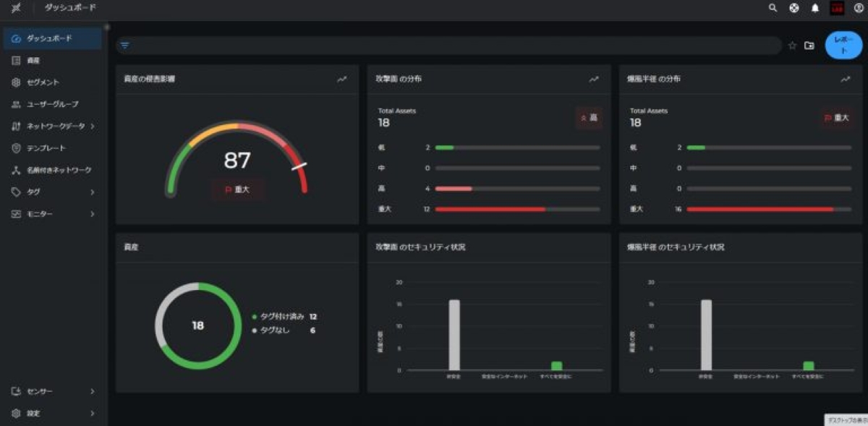Open trend chart for 資産の侵害影響 card

[x=341, y=79]
